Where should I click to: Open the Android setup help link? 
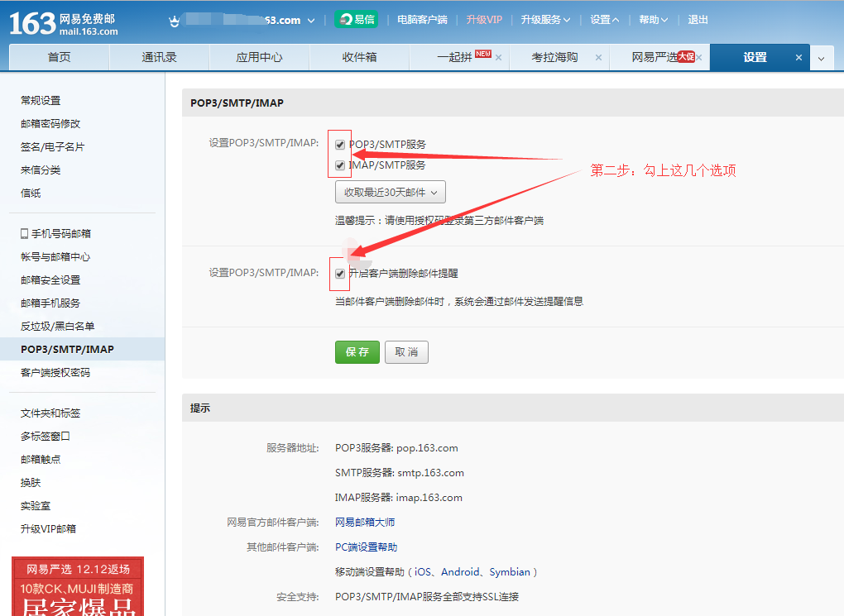[x=460, y=572]
